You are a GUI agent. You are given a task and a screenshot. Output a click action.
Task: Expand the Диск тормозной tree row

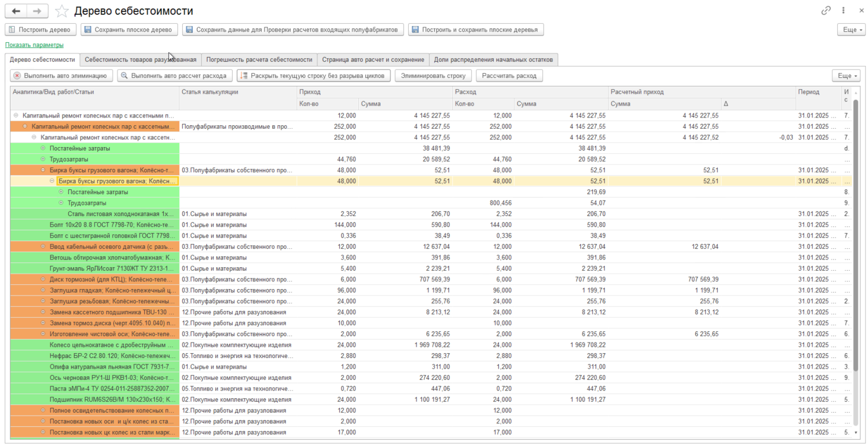pos(43,279)
